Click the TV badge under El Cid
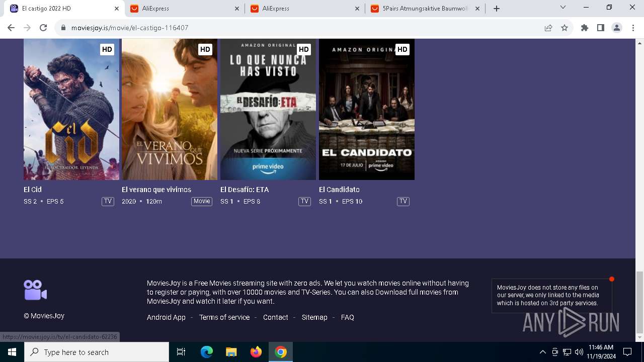The height and width of the screenshot is (362, 644). click(x=108, y=201)
